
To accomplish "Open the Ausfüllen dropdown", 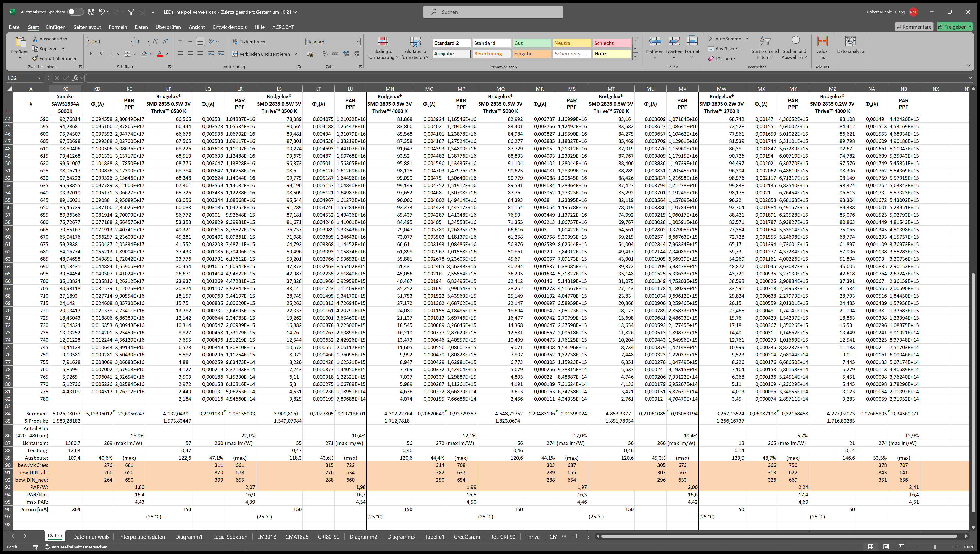I will coord(723,49).
